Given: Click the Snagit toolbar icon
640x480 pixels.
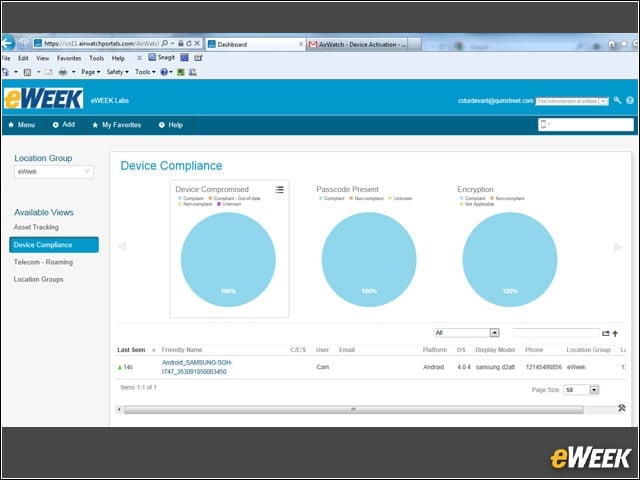Looking at the screenshot, I should point(162,58).
